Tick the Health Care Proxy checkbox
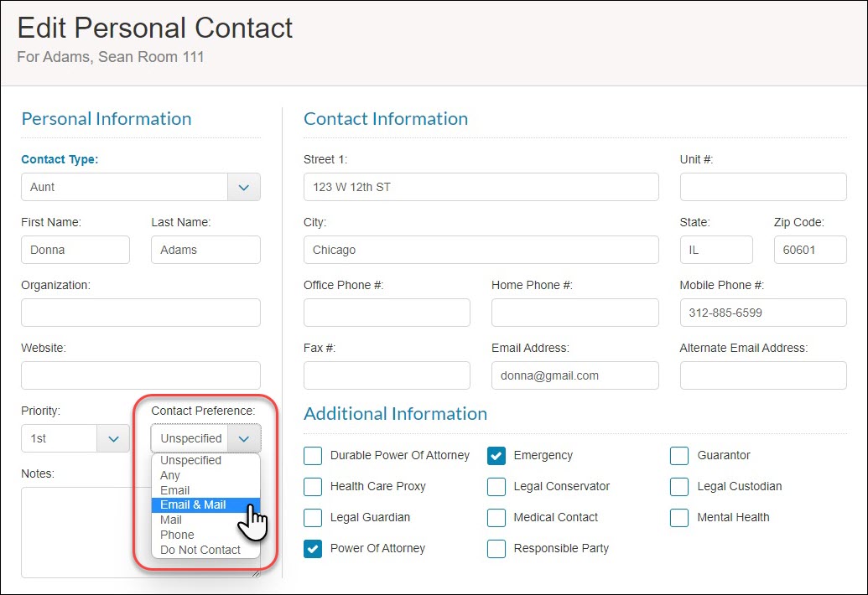The image size is (868, 595). (x=313, y=487)
